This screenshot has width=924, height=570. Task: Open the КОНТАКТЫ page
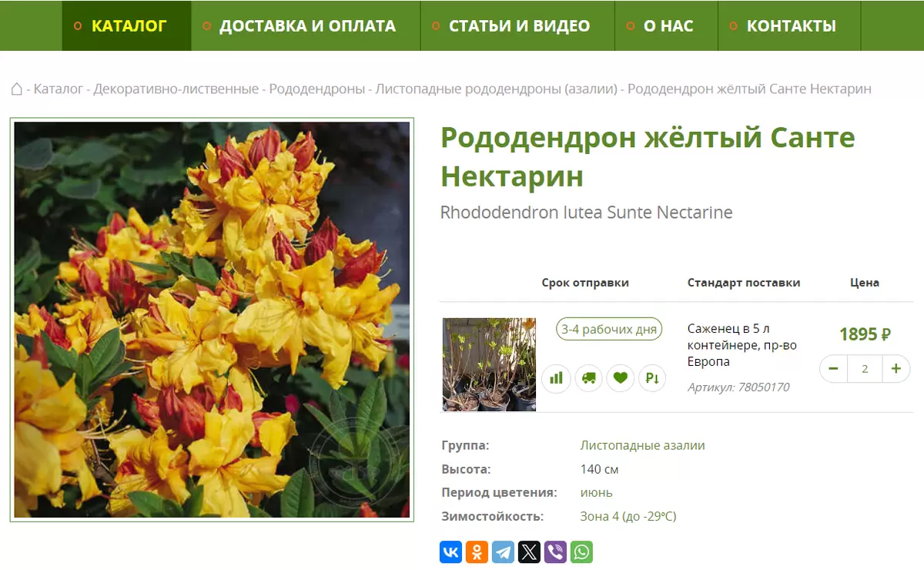click(790, 25)
